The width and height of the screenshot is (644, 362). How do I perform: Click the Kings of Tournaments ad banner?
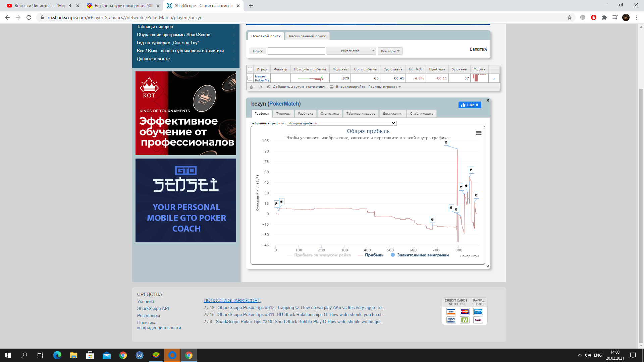tap(186, 113)
